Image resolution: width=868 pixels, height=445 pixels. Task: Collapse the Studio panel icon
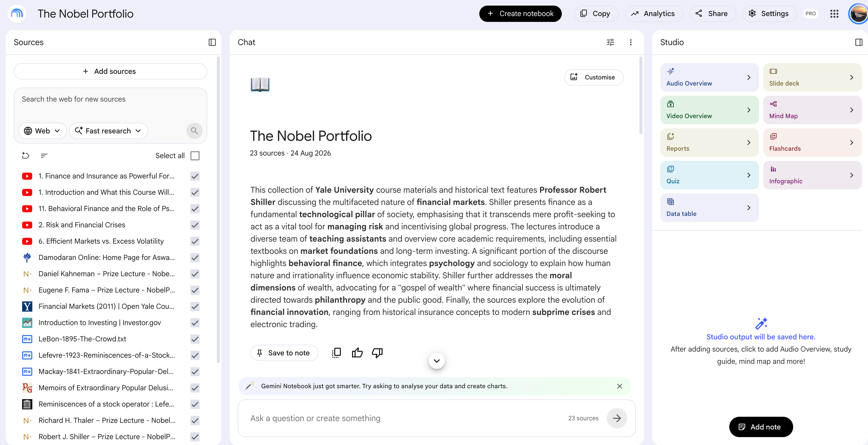(859, 42)
